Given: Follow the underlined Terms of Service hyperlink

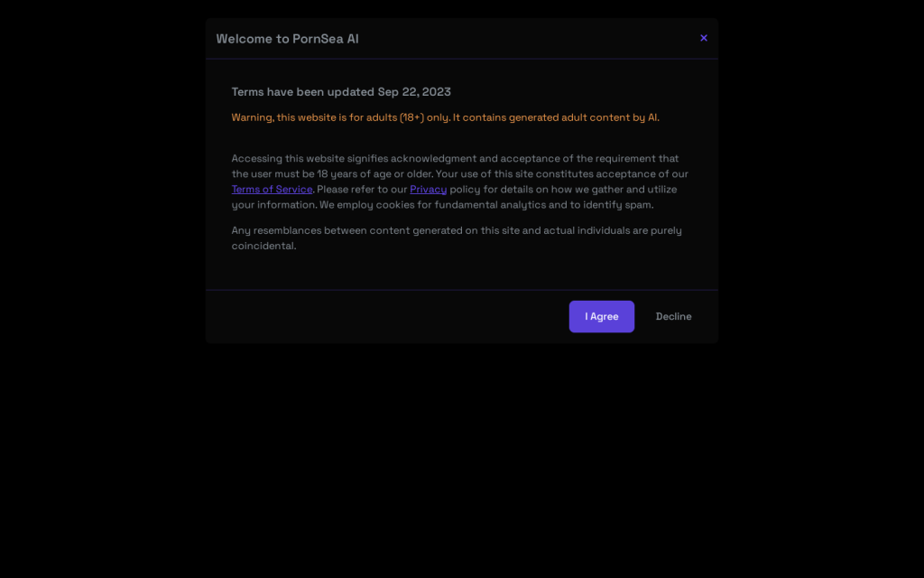Looking at the screenshot, I should click(272, 190).
